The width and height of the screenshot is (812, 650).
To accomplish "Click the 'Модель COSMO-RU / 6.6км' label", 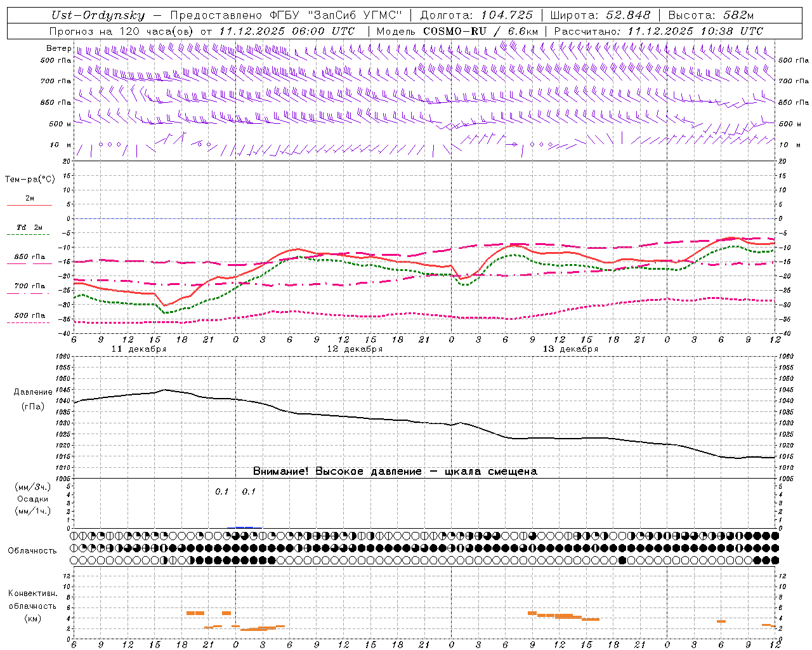I will [457, 31].
